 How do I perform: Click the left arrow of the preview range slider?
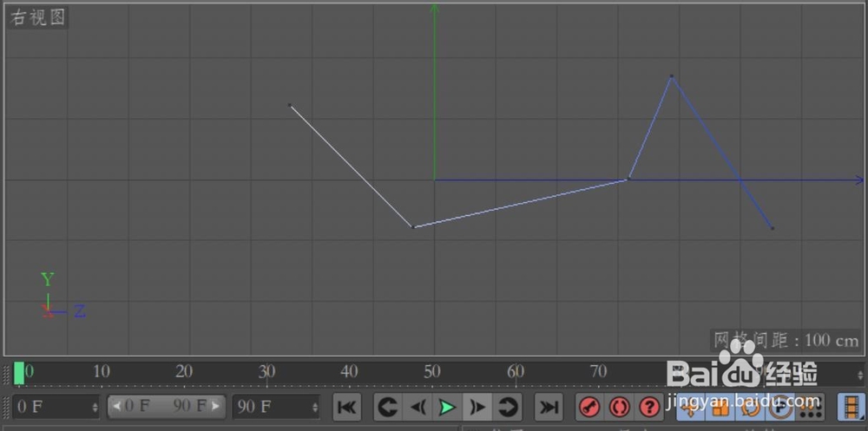pos(117,407)
